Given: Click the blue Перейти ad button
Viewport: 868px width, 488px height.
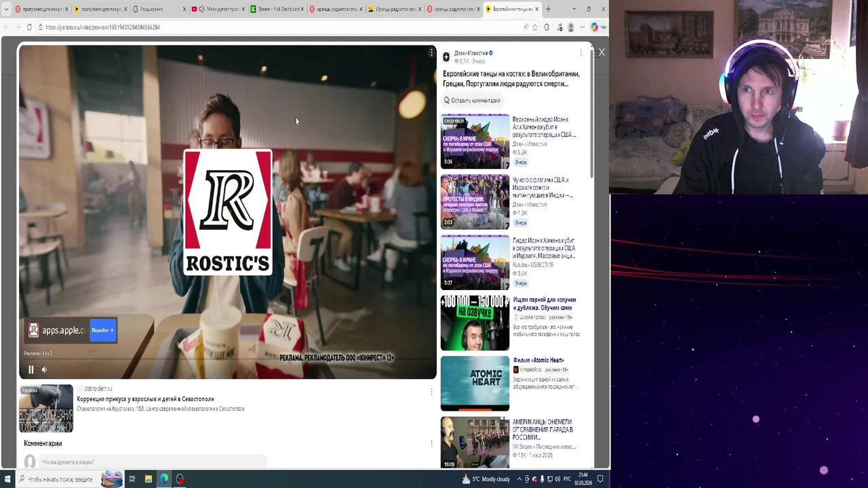Looking at the screenshot, I should click(103, 330).
